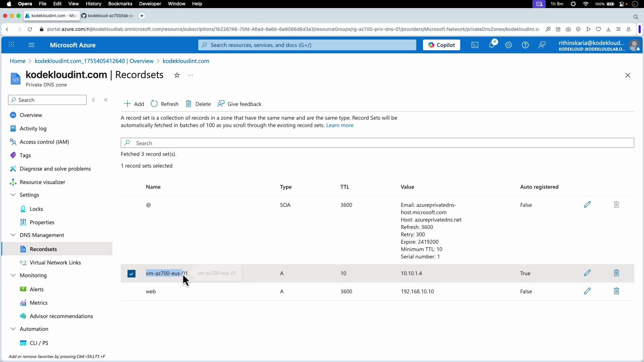Delete the vm-az700-eus-01 record
644x362 pixels.
616,273
